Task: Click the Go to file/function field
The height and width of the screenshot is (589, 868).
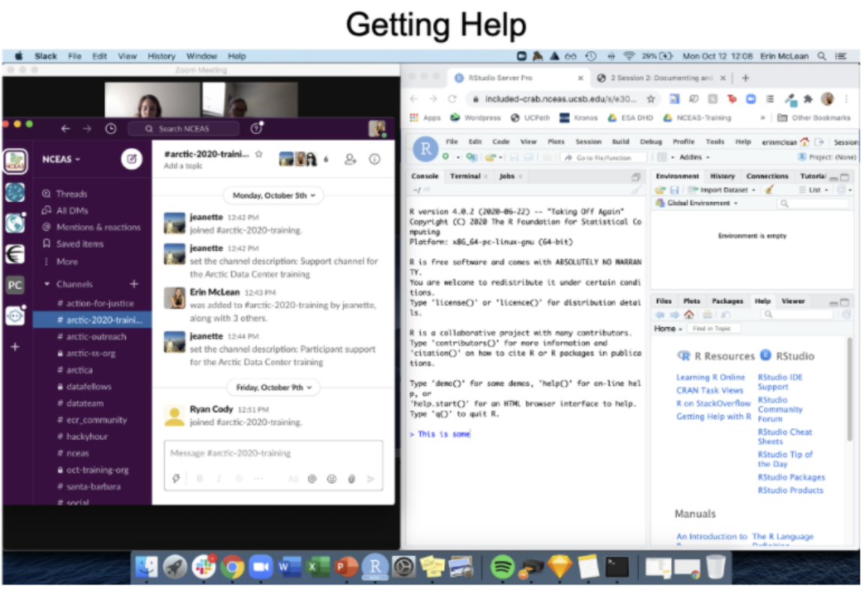Action: [x=604, y=158]
